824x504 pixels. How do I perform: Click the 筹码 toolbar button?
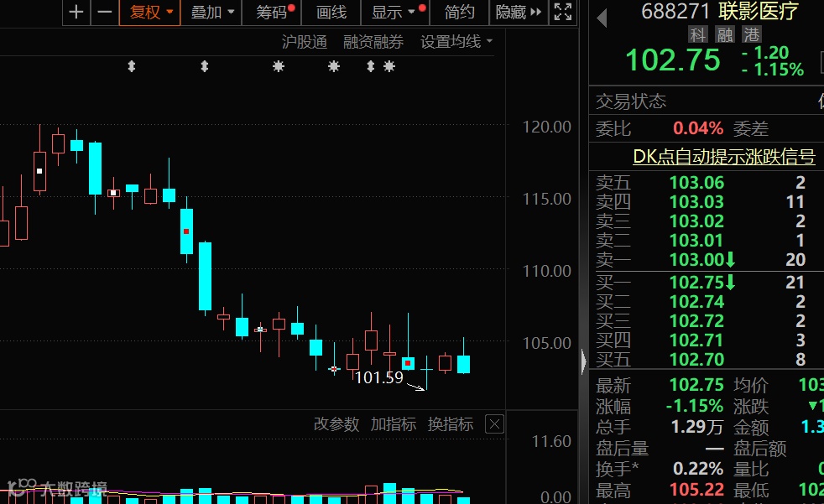[272, 12]
